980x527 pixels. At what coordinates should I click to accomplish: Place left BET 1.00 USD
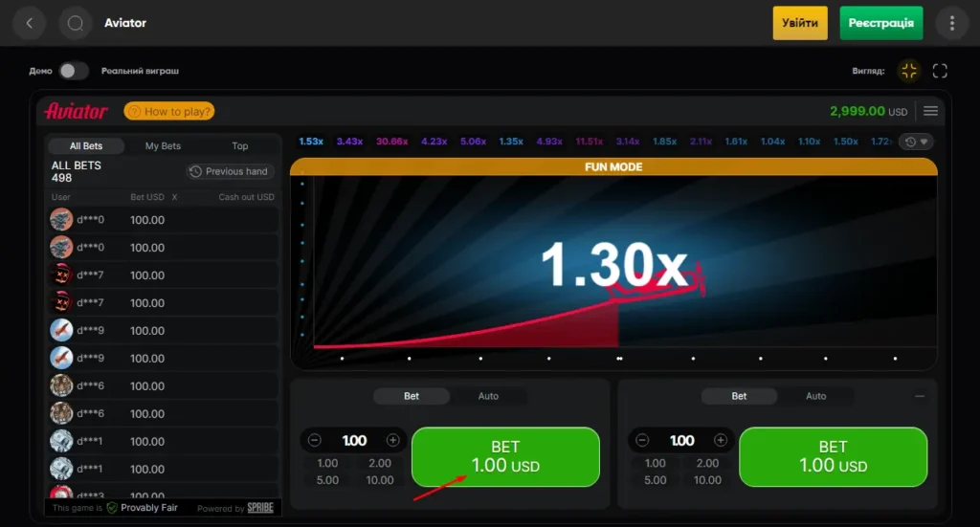pyautogui.click(x=505, y=456)
